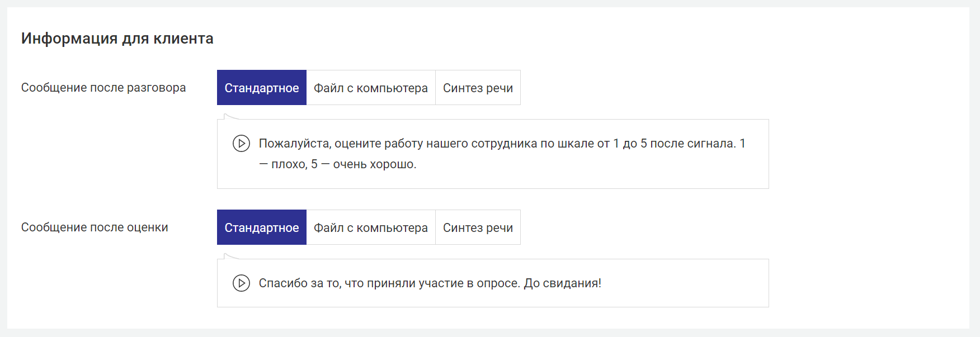The width and height of the screenshot is (980, 337).
Task: Choose Файл с компьютера for after-rating message
Action: [x=370, y=227]
